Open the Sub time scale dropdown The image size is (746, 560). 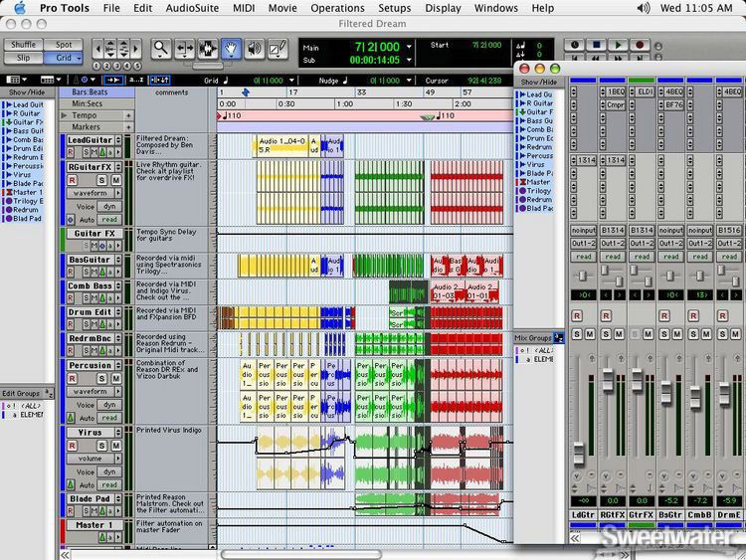(x=409, y=60)
